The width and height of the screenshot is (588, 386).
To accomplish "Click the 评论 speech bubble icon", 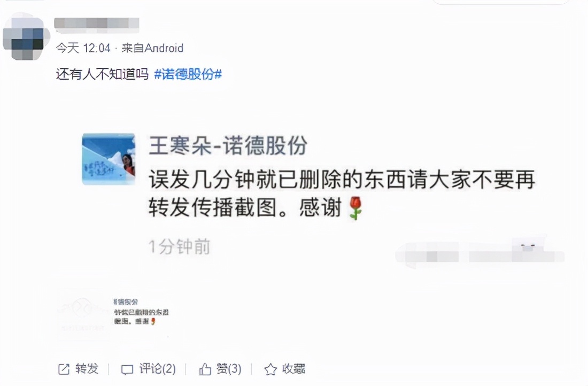I will (x=127, y=369).
